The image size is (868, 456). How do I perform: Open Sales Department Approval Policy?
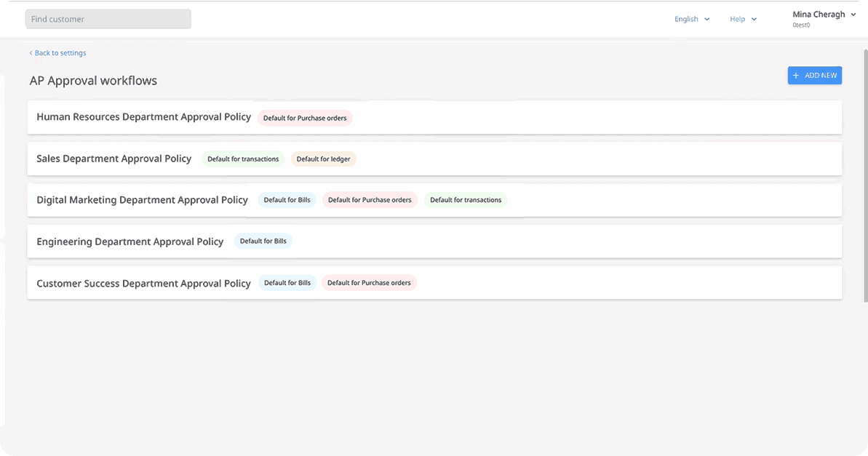click(114, 159)
